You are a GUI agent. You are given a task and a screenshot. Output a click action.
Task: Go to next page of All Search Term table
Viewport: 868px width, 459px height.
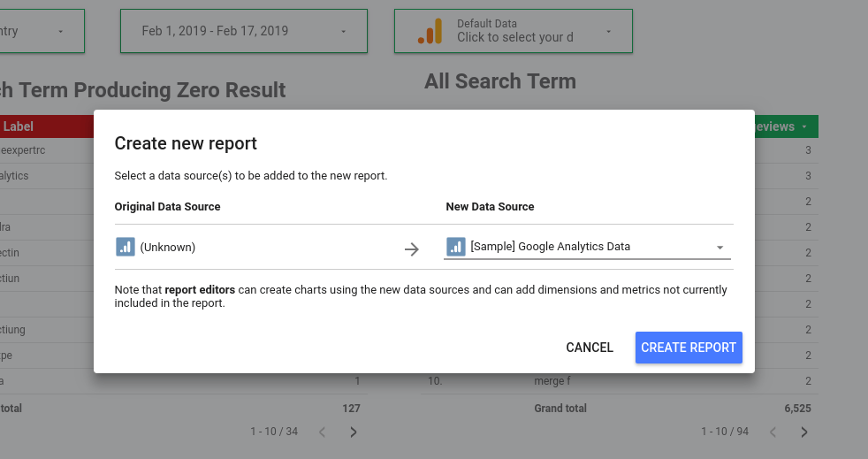pos(804,432)
